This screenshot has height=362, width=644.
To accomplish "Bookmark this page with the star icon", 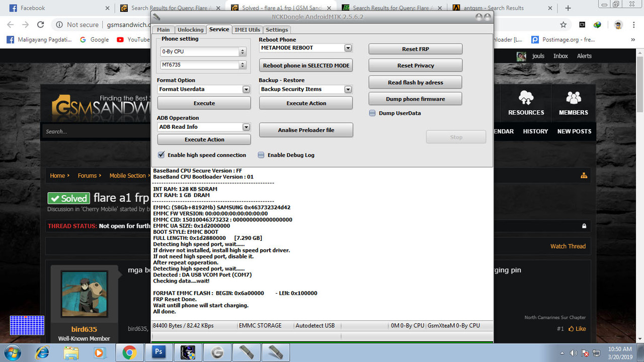I will 563,25.
